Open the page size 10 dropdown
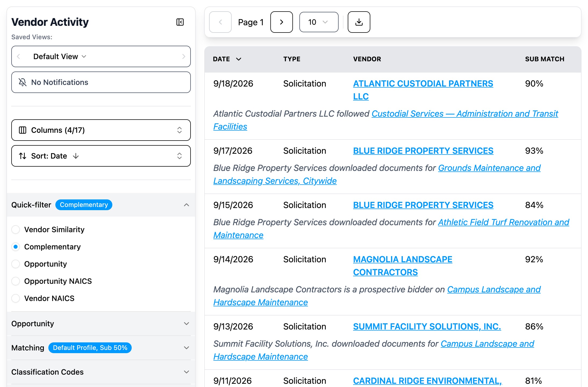588x387 pixels. [319, 22]
